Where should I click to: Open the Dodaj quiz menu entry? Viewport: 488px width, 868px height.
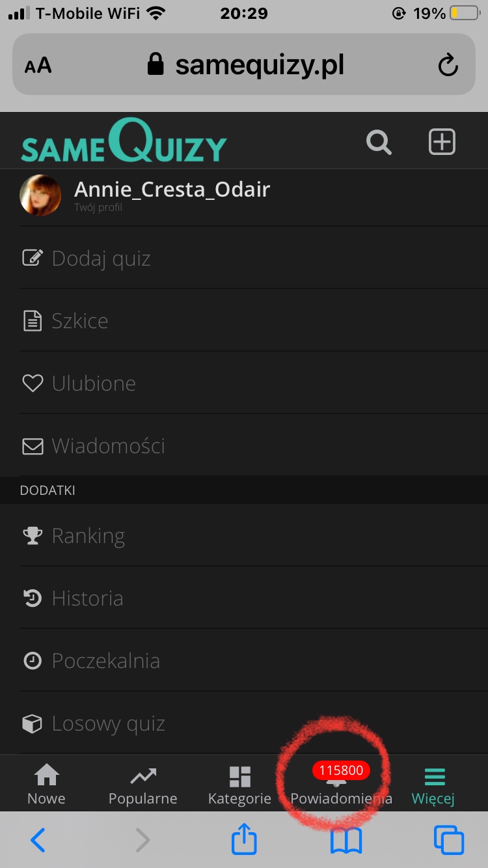click(x=101, y=259)
